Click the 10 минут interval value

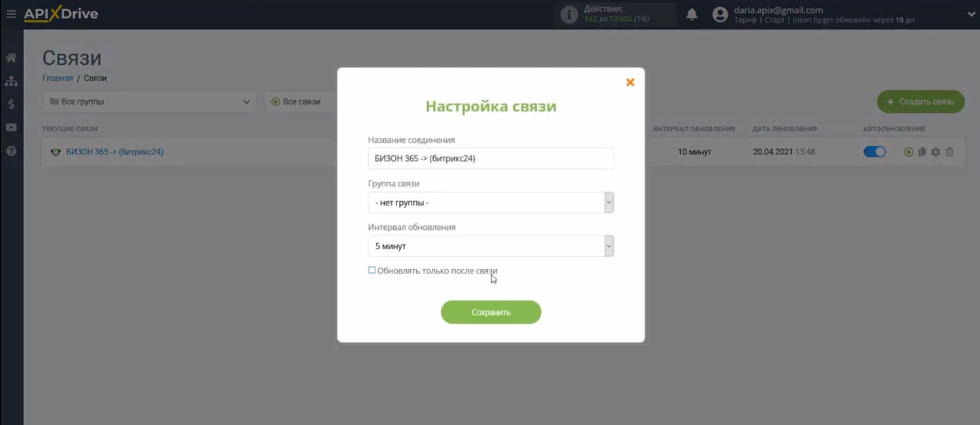pyautogui.click(x=694, y=152)
